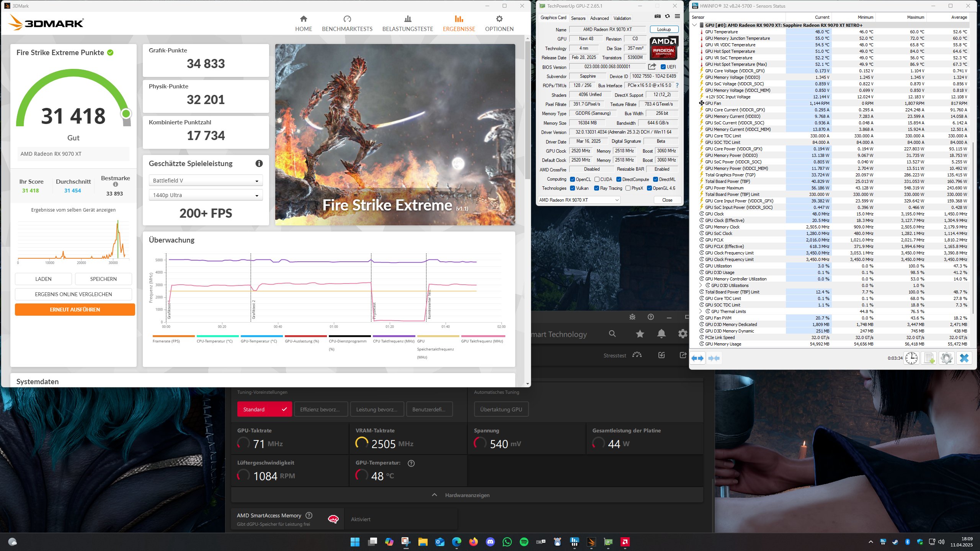980x551 pixels.
Task: Collapse the Hardwareanzeigen section
Action: 467,495
